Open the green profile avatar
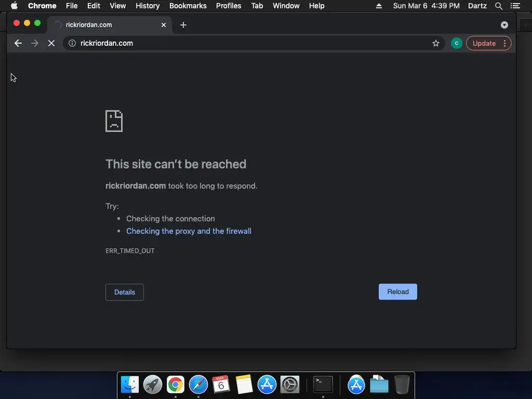The image size is (532, 399). click(x=456, y=43)
